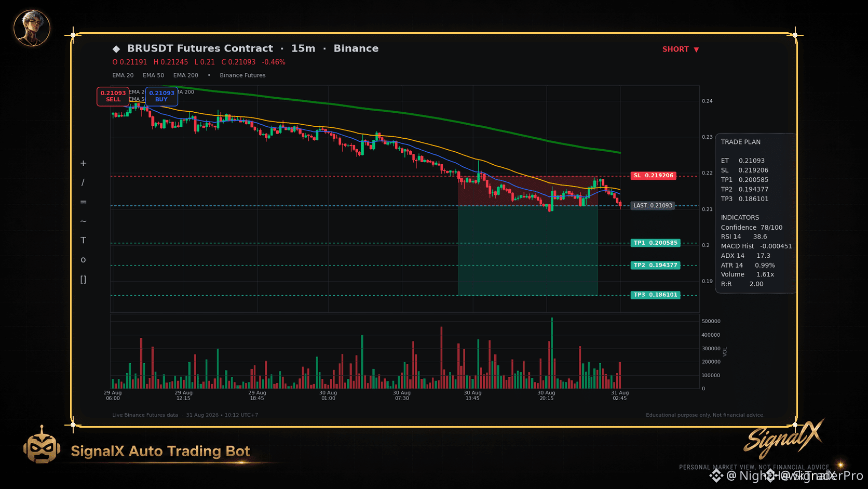Click the TP2 0.194377 tag on the chart
868x489 pixels.
pyautogui.click(x=655, y=266)
